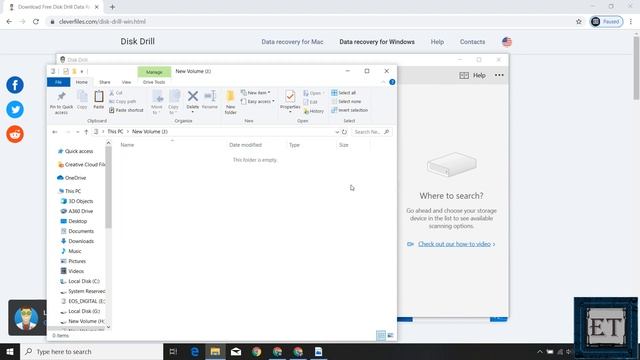Click Facebook share icon on webpage
This screenshot has height=360, width=640.
click(x=15, y=85)
